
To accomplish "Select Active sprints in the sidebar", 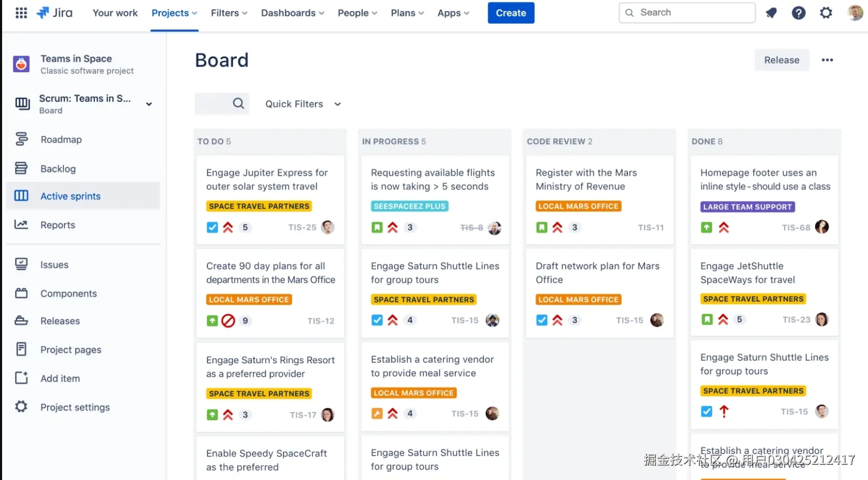I will click(x=83, y=196).
